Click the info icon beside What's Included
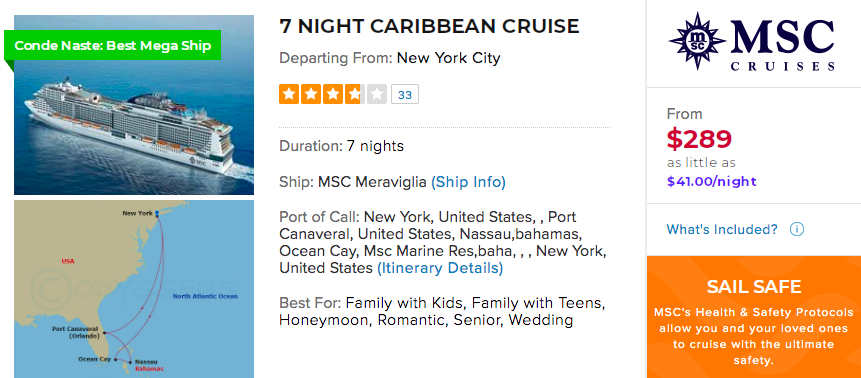The image size is (861, 378). (x=797, y=229)
